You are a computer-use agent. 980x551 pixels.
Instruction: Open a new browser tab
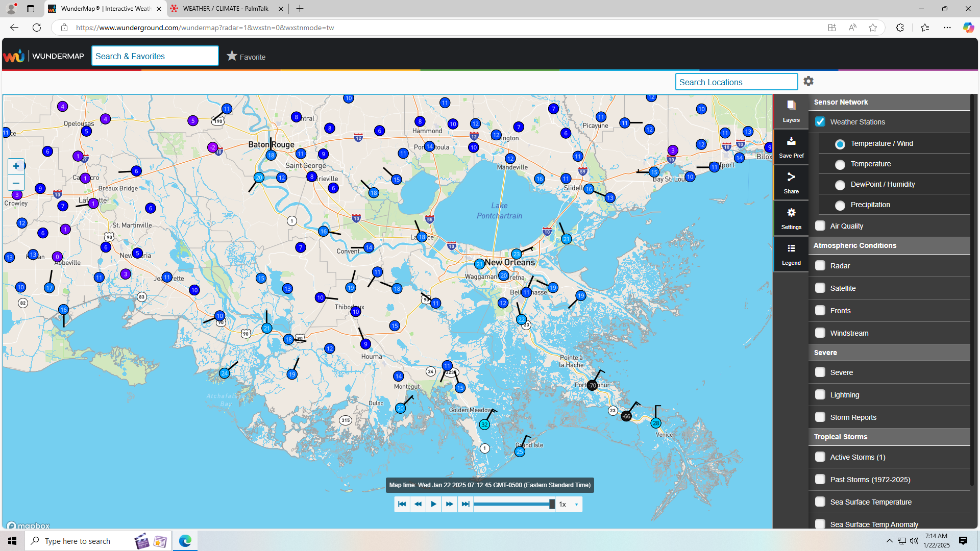click(300, 9)
